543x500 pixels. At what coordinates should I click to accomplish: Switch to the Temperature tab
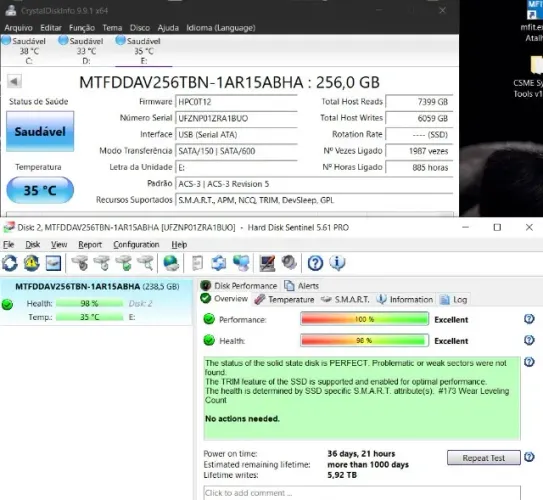click(x=284, y=300)
